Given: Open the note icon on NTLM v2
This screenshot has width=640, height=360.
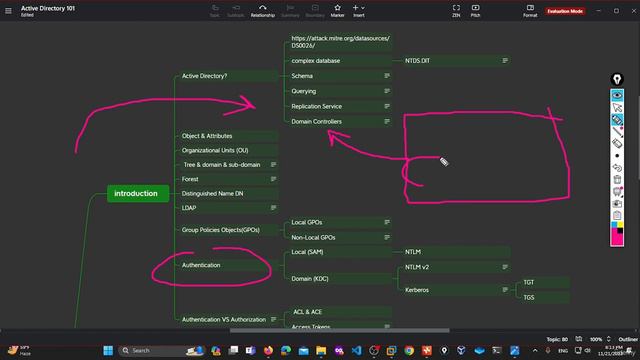Looking at the screenshot, I should click(x=505, y=267).
